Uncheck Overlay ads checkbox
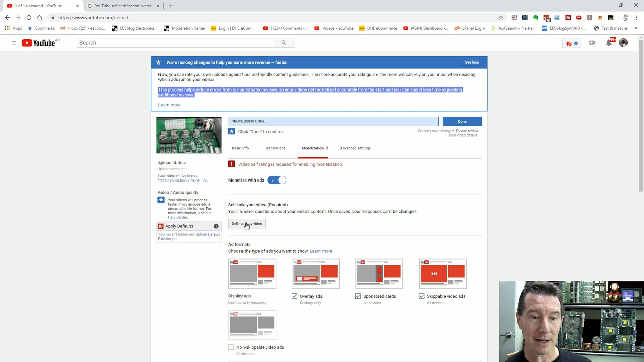This screenshot has width=644, height=362. [295, 296]
